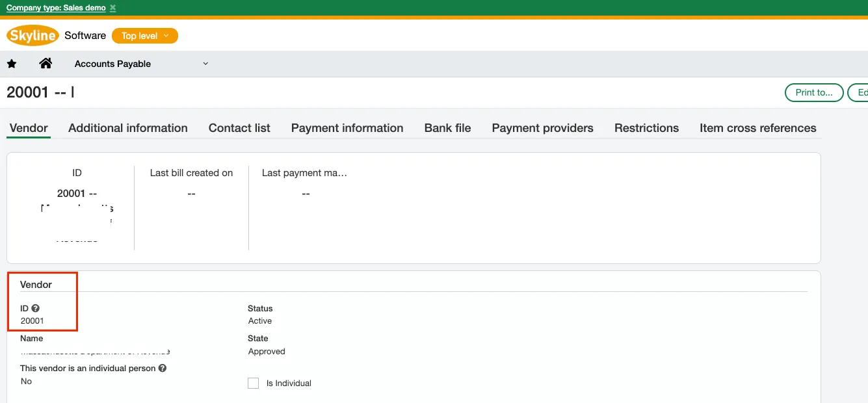Click the Last payment ma… label
Viewport: 868px width, 403px height.
click(304, 173)
